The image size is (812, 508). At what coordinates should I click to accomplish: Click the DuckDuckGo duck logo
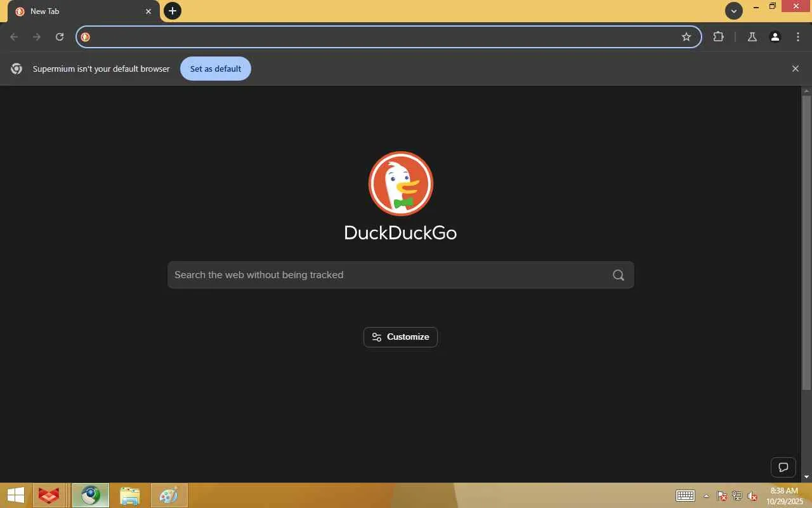point(401,184)
